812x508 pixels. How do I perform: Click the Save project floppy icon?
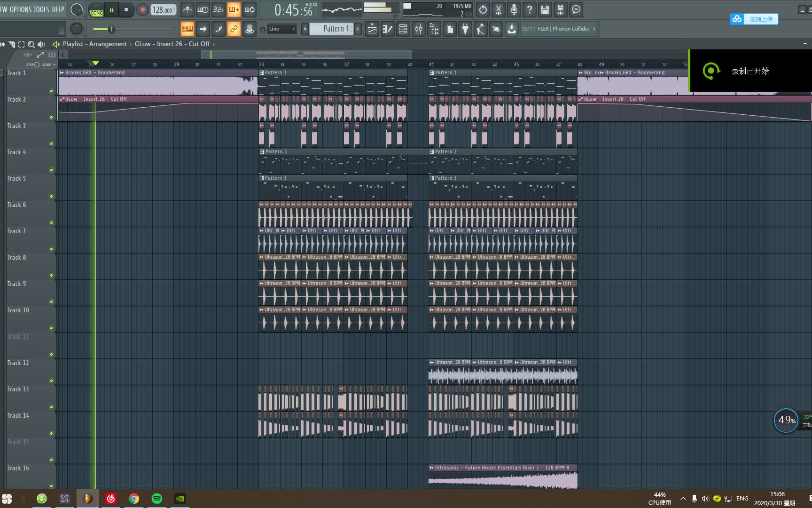click(x=545, y=9)
